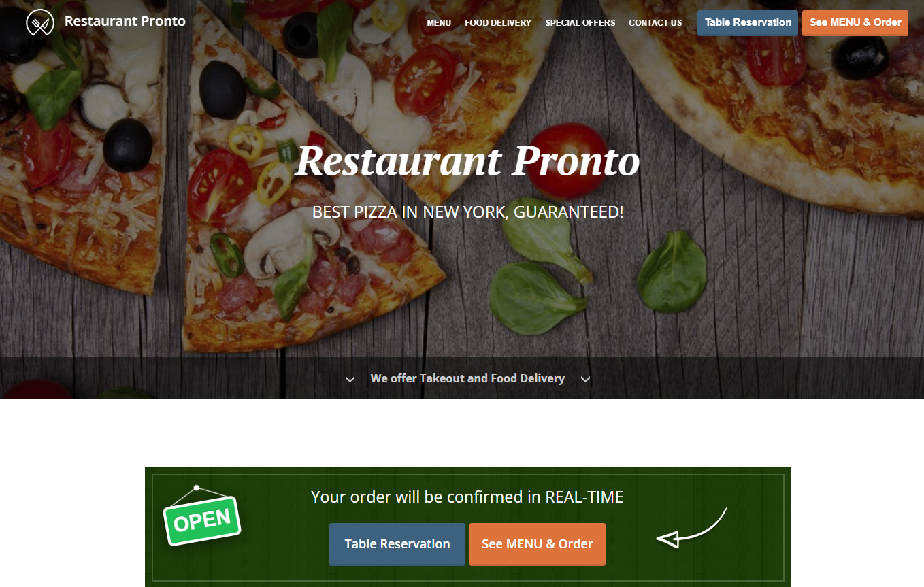This screenshot has width=924, height=587.
Task: Click the fork and knife logo icon
Action: (x=40, y=22)
